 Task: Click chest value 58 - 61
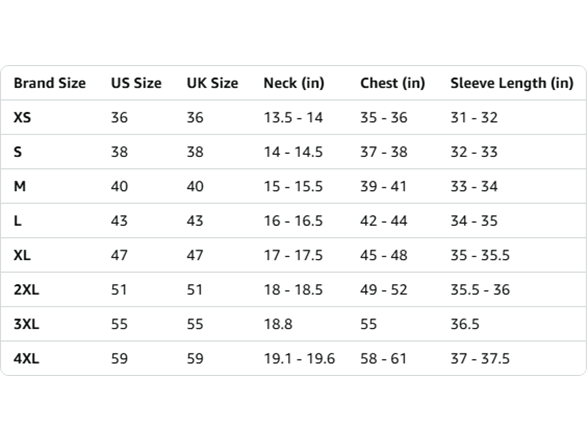point(384,359)
